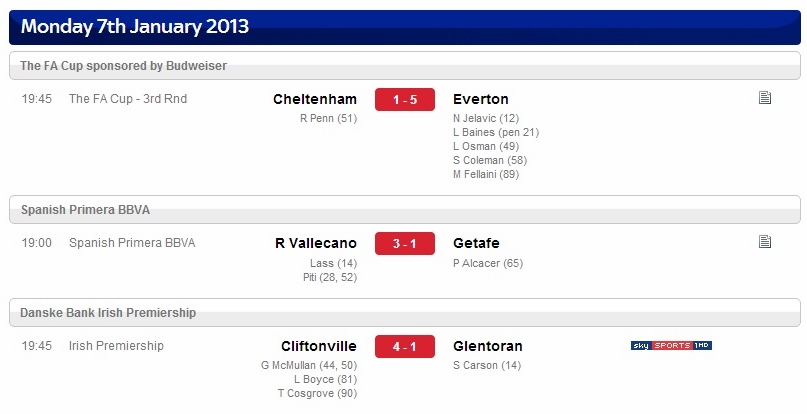
Task: Click the Irish Premiership competition label
Action: (x=116, y=346)
